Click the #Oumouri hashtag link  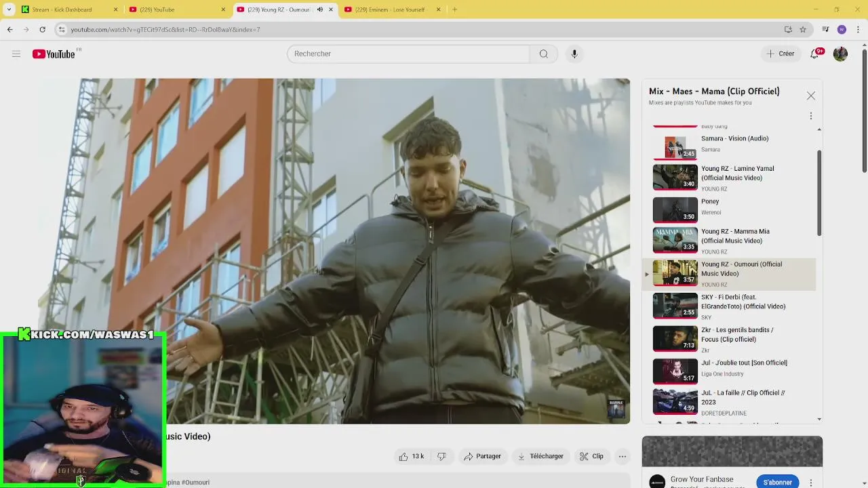[195, 482]
